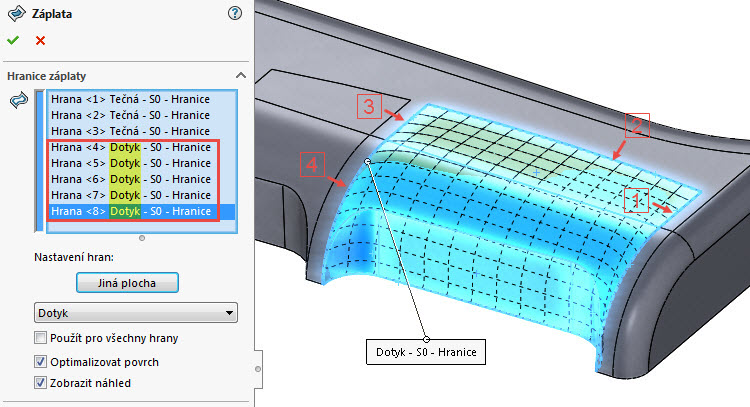Click the Záplata surface fill icon in header
The image size is (750, 407).
(x=17, y=13)
